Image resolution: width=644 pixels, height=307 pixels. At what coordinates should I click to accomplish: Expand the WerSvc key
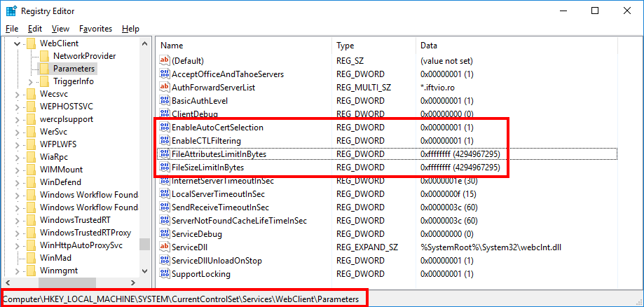click(x=18, y=132)
